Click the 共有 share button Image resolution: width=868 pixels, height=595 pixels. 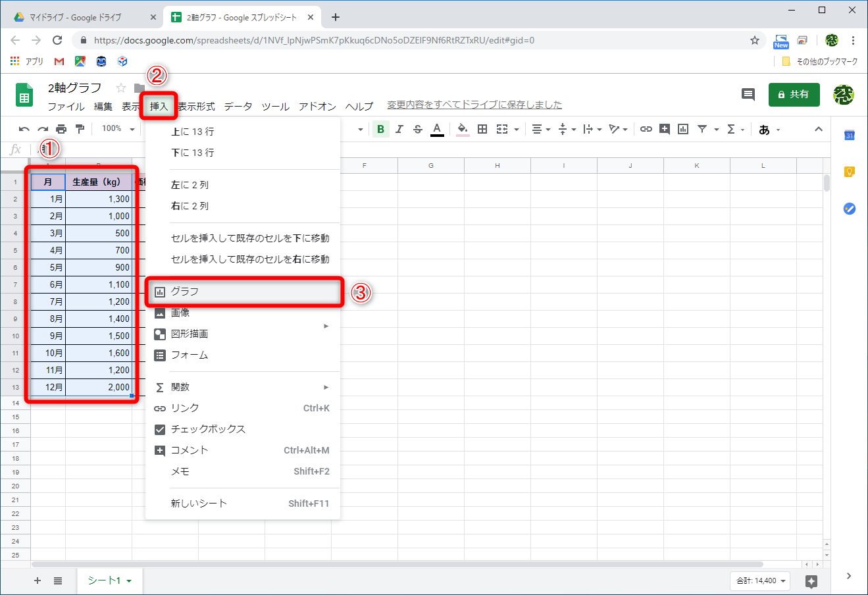[794, 94]
